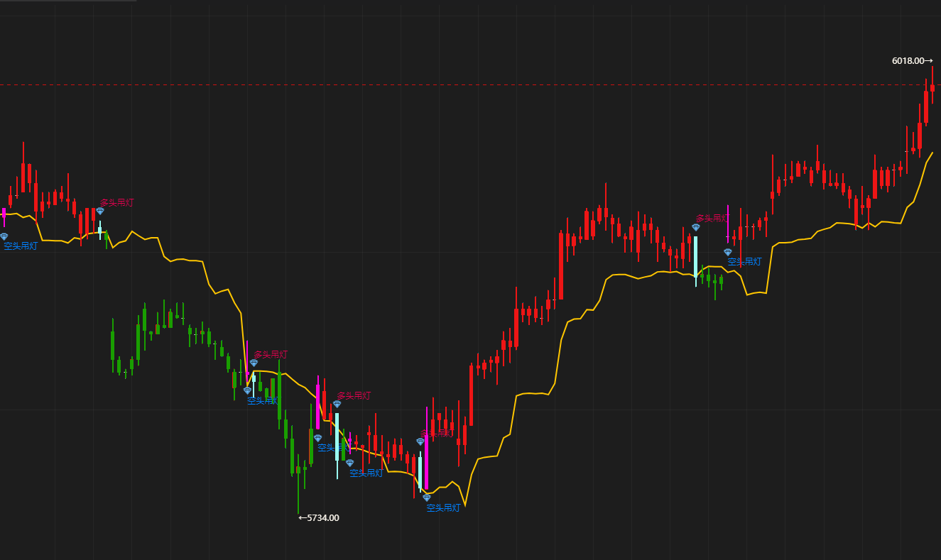Select the leftmost 空头吊灯 text label
Image resolution: width=941 pixels, height=560 pixels.
21,246
